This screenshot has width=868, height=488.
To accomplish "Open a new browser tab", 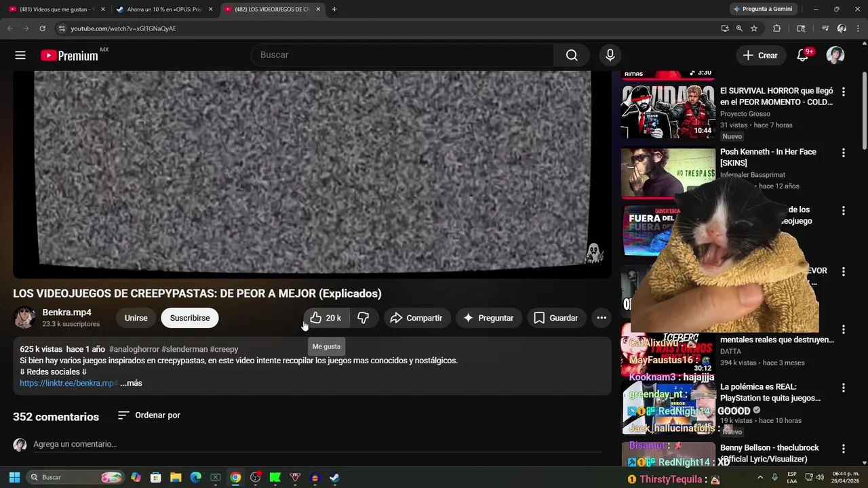I will tap(334, 9).
